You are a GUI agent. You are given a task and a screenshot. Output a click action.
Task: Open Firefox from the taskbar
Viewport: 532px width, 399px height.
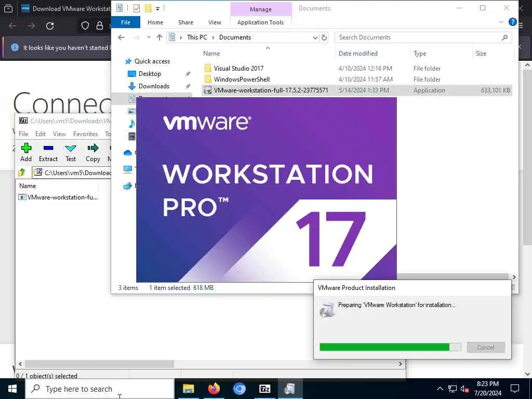[x=214, y=389]
